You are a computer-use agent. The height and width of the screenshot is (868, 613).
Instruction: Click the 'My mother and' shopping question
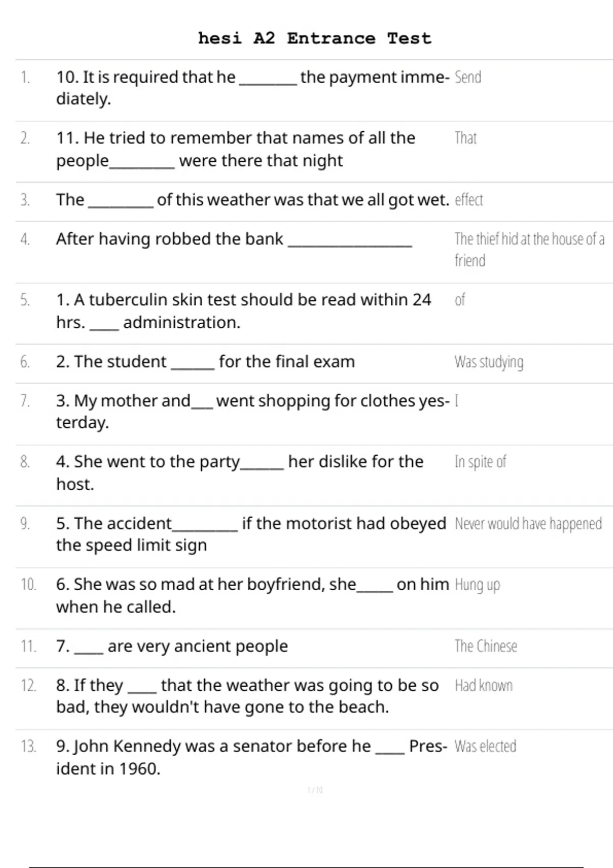click(x=252, y=411)
